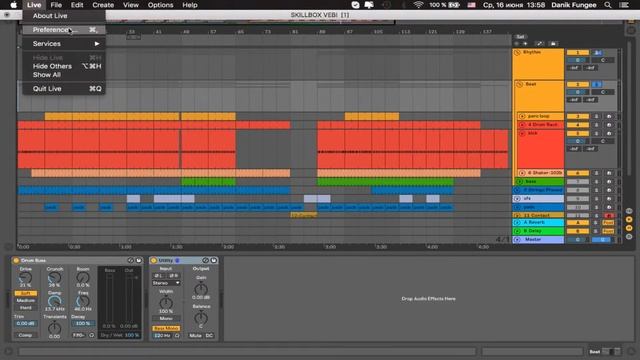Unfold the B Delay return track

[517, 231]
